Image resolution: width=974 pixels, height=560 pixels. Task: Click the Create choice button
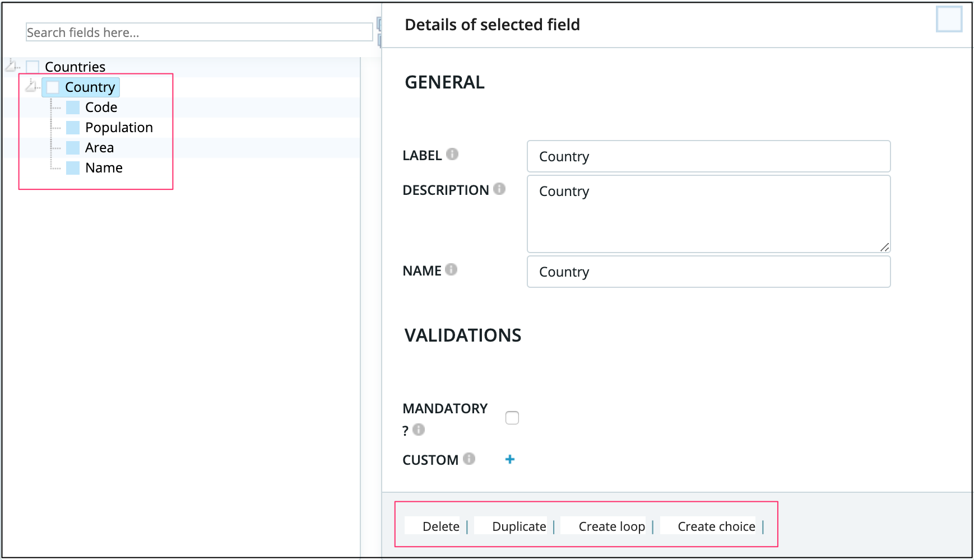708,526
